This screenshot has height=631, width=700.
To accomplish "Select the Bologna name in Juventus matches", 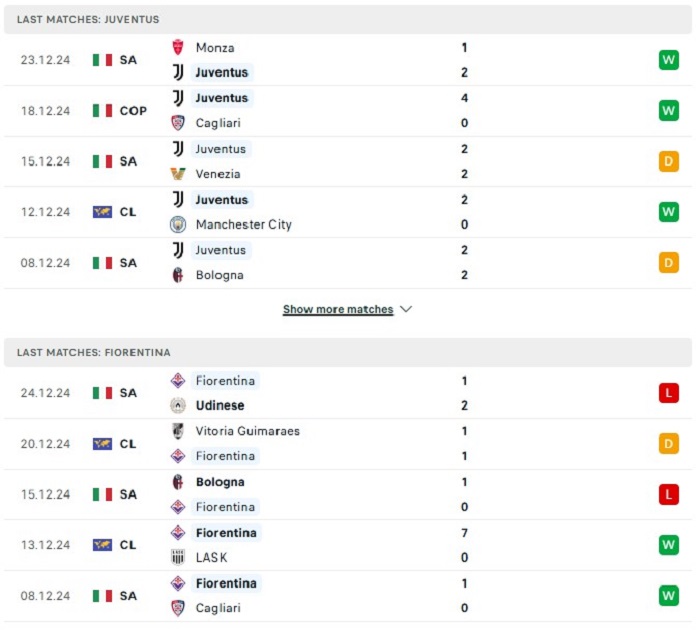I will pos(220,275).
